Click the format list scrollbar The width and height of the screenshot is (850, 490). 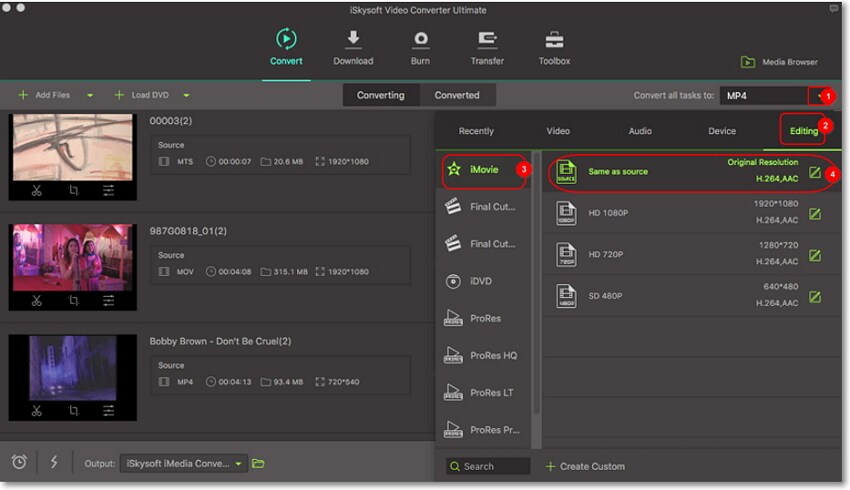click(537, 282)
